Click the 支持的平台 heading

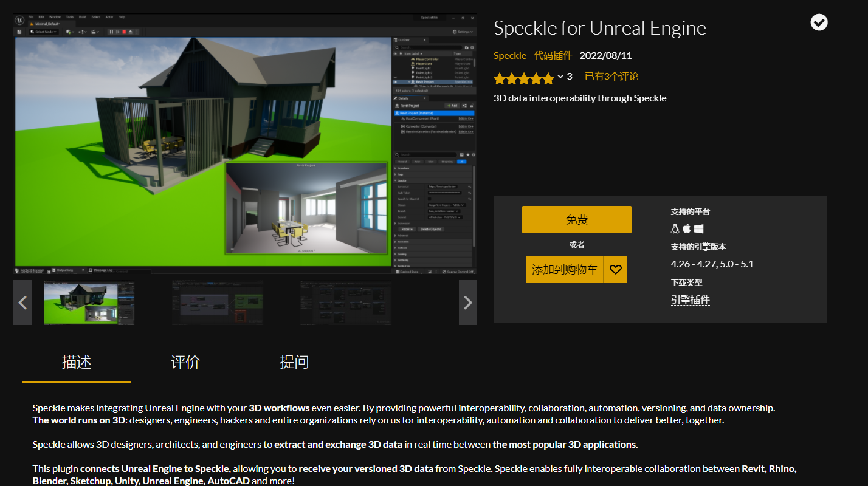[x=691, y=212]
